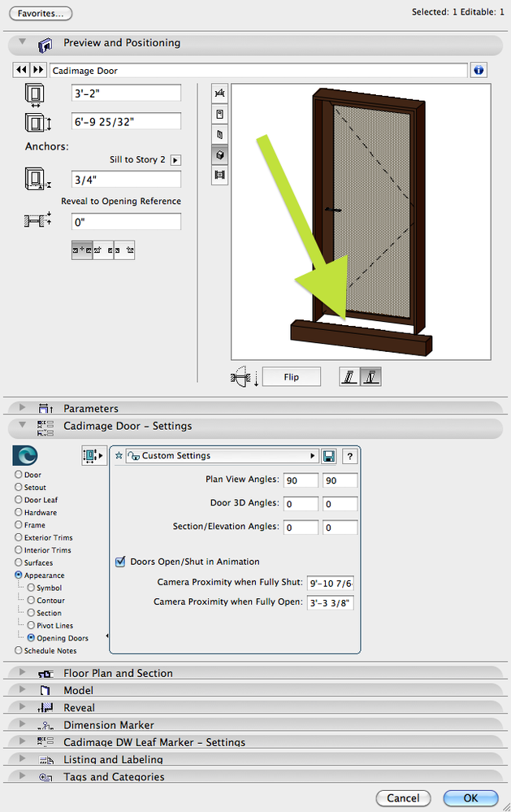Select the Frame radio option
This screenshot has height=812, width=511.
(x=19, y=524)
